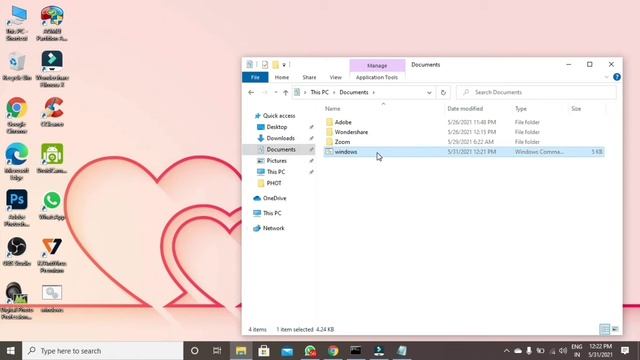
Task: Open Adobe Photoshop desktop shortcut
Action: click(17, 208)
